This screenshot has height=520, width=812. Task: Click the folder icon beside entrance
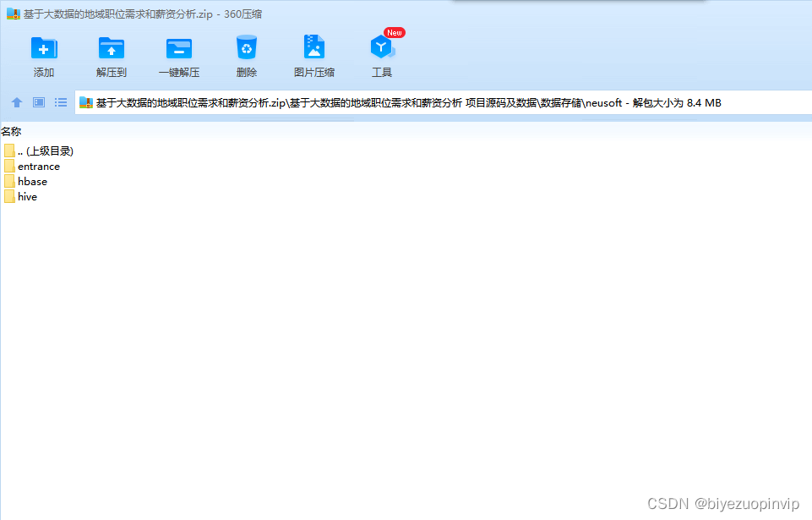click(x=9, y=166)
